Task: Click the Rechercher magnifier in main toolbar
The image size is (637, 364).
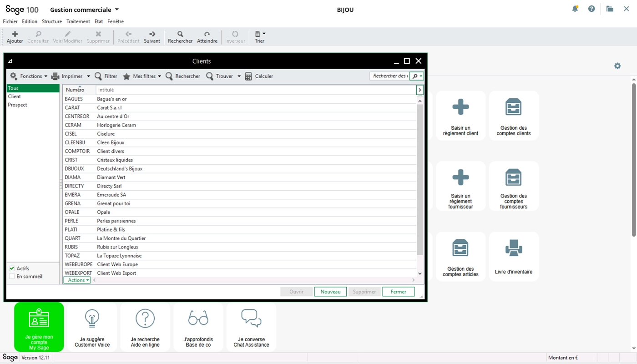Action: [x=180, y=34]
